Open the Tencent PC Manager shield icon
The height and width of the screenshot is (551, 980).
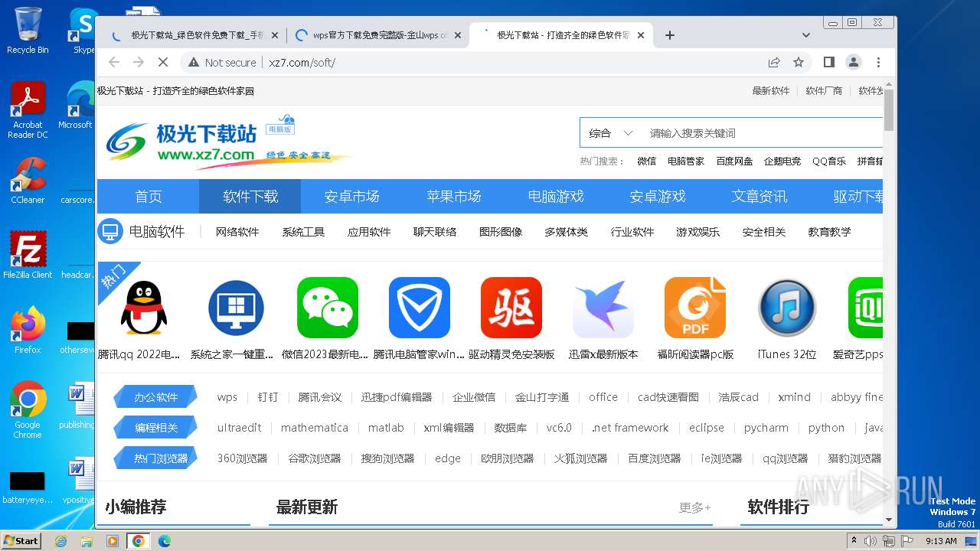tap(420, 308)
